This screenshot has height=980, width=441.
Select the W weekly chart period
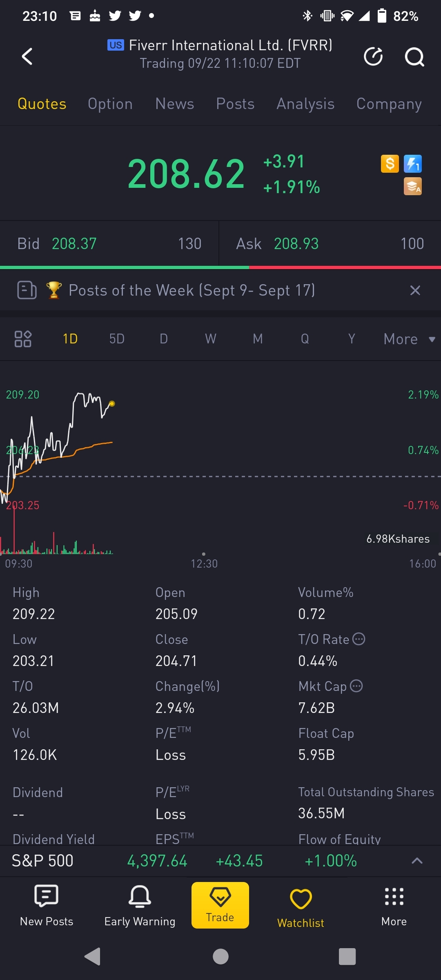pos(211,339)
